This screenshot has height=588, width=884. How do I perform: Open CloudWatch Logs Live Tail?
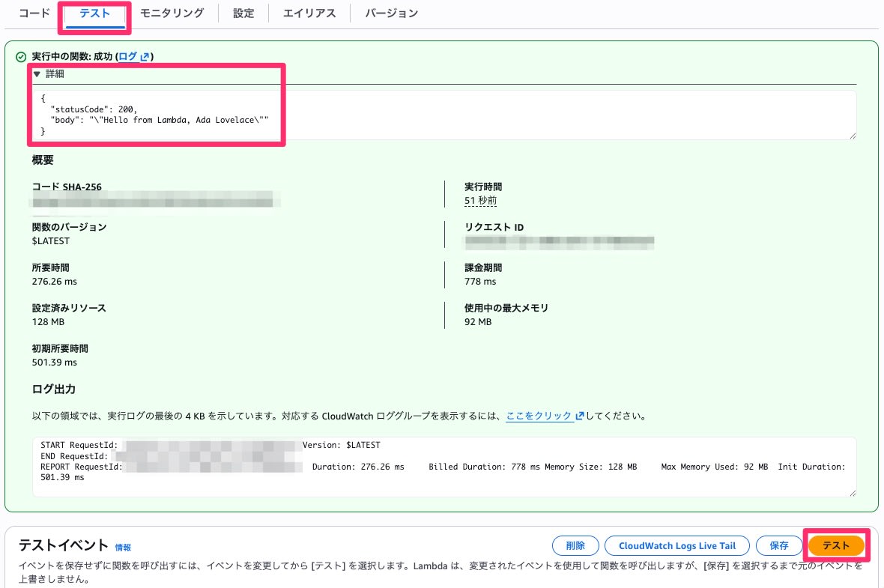click(676, 545)
